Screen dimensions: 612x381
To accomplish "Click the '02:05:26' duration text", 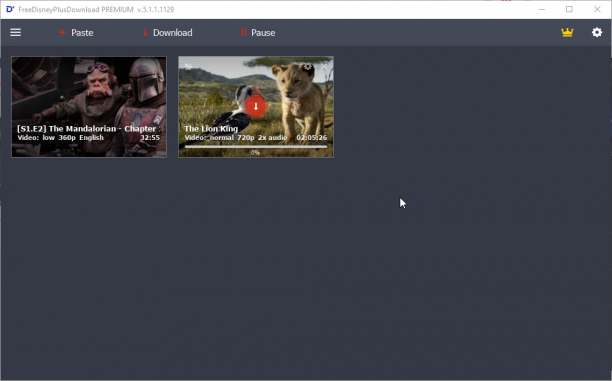I will click(311, 138).
